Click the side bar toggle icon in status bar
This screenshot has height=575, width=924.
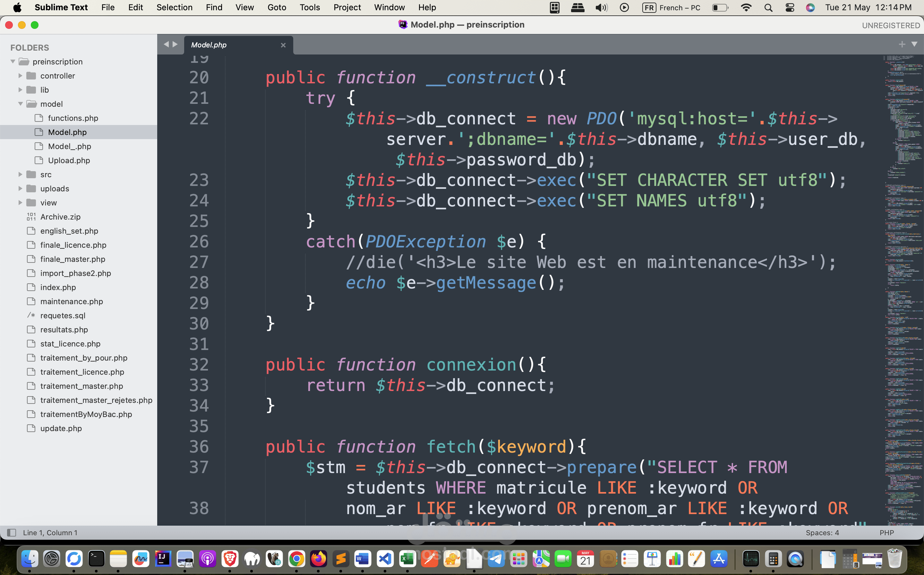[12, 532]
